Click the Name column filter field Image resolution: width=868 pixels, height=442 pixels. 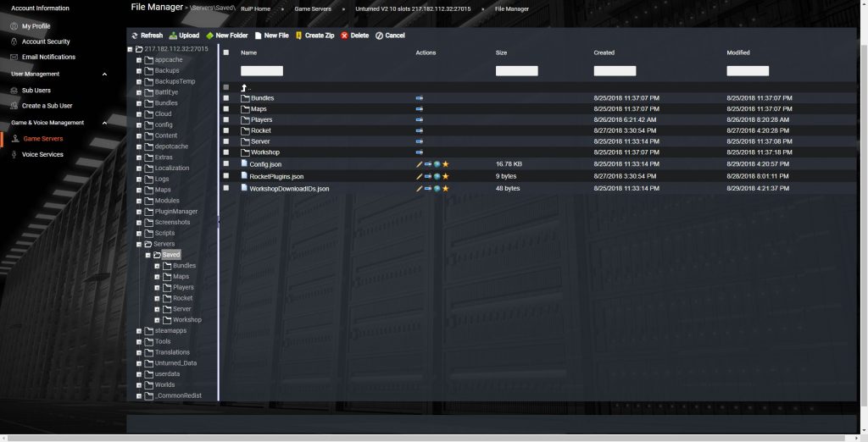pos(261,71)
